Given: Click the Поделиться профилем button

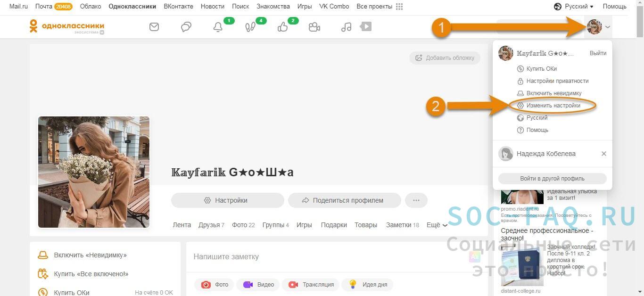Looking at the screenshot, I should click(344, 200).
